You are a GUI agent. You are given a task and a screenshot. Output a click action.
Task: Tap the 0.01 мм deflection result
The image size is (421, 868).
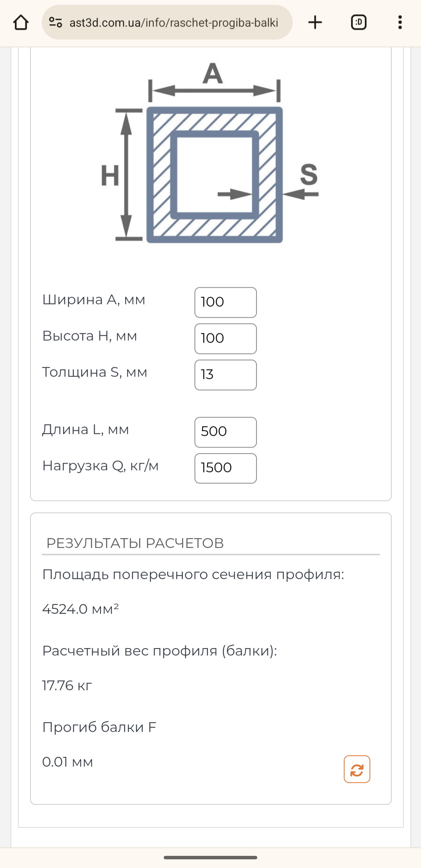(x=67, y=762)
